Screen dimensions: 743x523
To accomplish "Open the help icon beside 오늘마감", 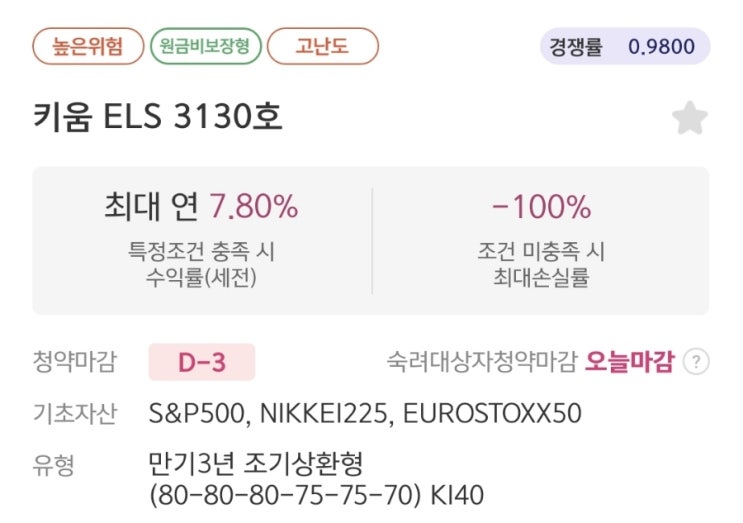I will 696,362.
